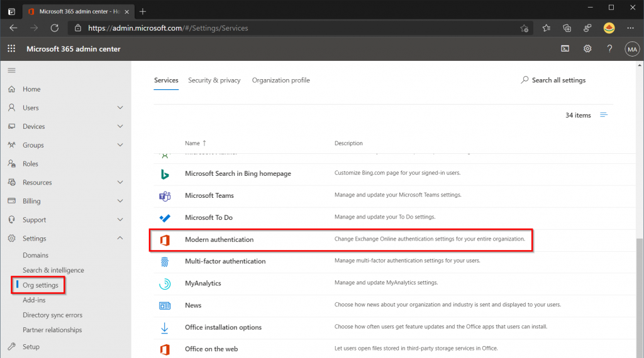Click the browser refresh button
Viewport: 644px width, 358px height.
pos(54,28)
